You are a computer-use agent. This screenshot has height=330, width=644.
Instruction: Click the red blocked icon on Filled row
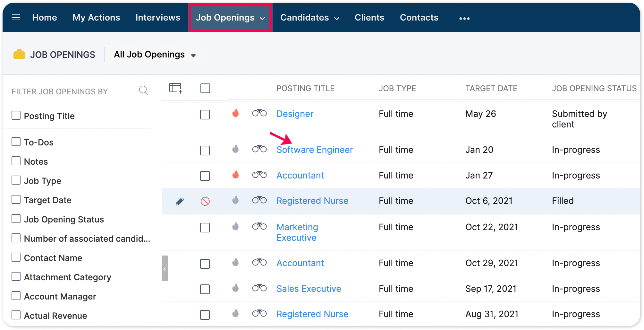(x=205, y=201)
